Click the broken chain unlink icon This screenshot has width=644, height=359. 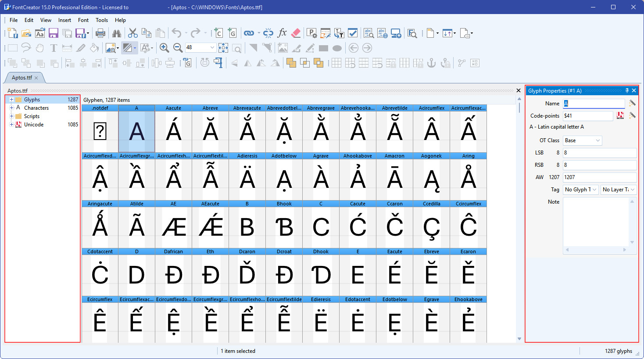(x=268, y=33)
